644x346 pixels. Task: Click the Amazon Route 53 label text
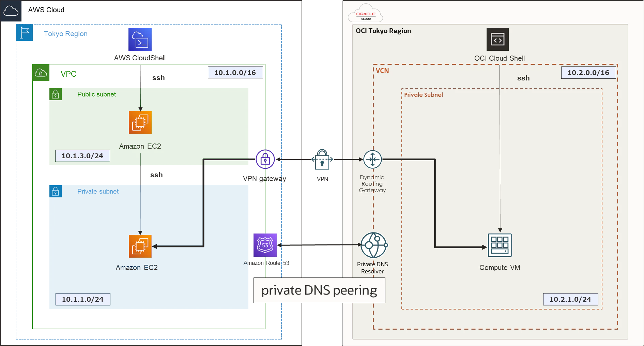click(266, 263)
